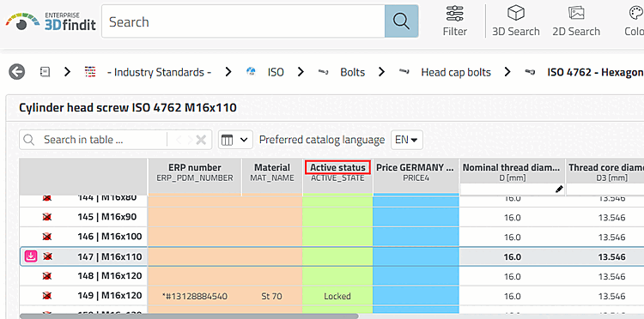Click ERP number *#13128884540 cell

(x=195, y=296)
